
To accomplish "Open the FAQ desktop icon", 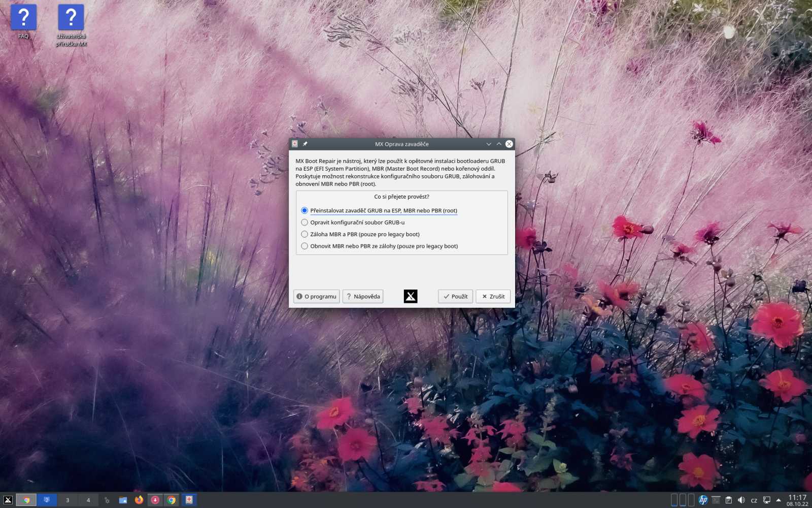I will pos(23,21).
